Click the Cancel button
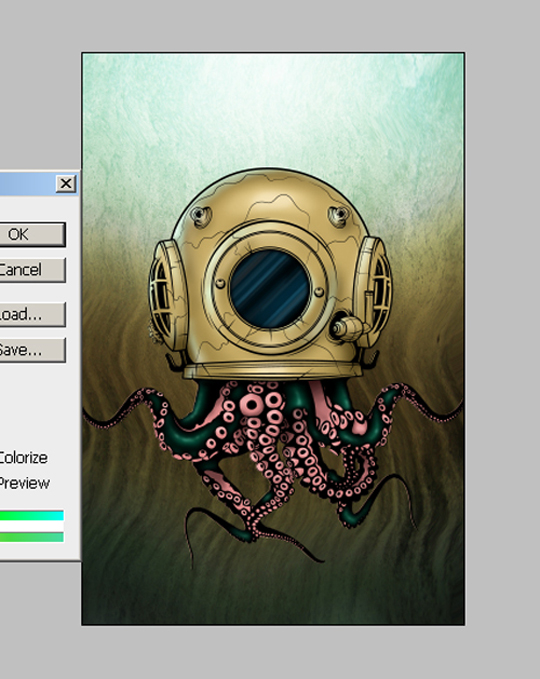 (x=32, y=270)
